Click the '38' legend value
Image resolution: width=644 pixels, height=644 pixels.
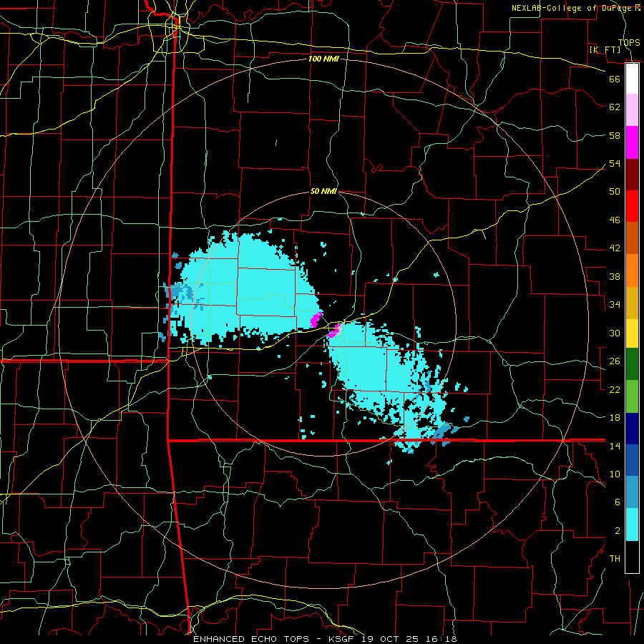click(615, 276)
